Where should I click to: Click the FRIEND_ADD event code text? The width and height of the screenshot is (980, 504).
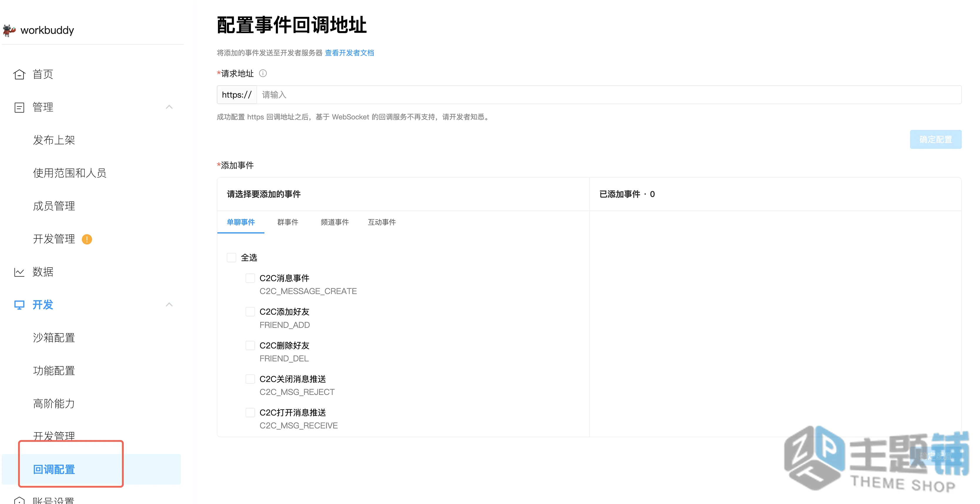click(x=285, y=325)
